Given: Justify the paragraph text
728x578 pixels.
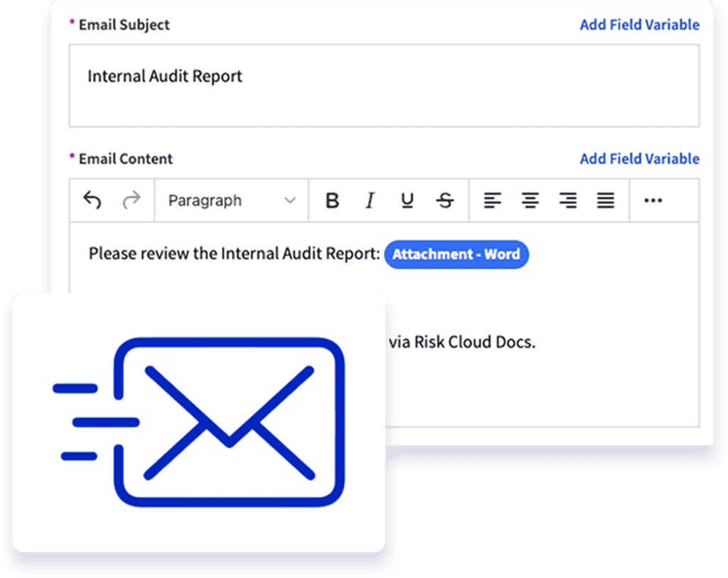Looking at the screenshot, I should [605, 200].
